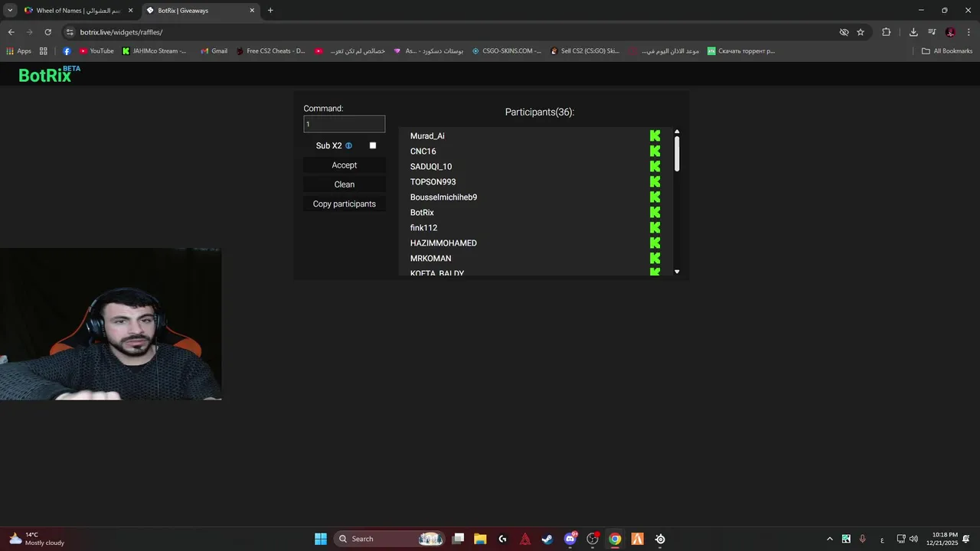Screen dimensions: 980x551
Task: Click the Sub X2 info icon
Action: tap(348, 145)
